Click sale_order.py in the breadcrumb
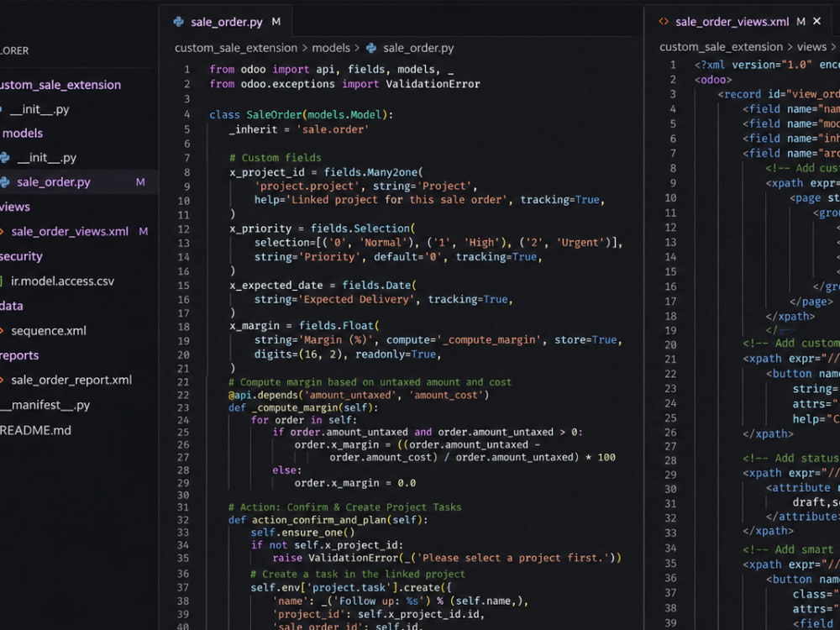 click(x=418, y=48)
